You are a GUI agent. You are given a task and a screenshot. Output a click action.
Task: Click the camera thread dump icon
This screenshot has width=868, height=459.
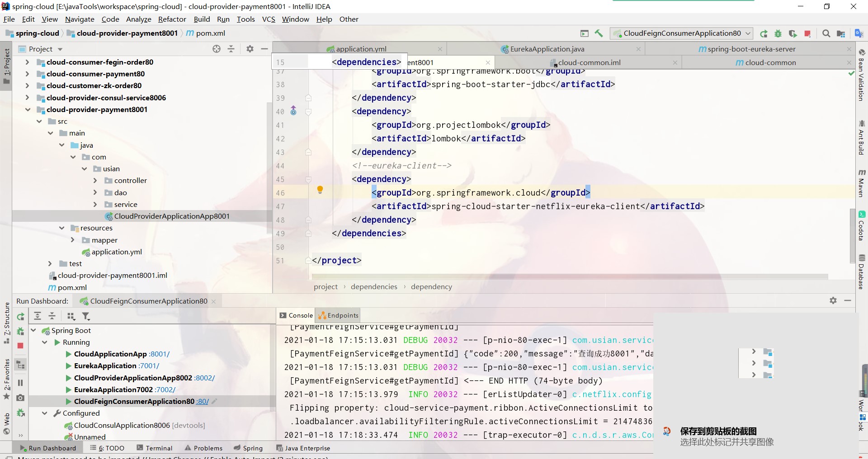coord(20,398)
